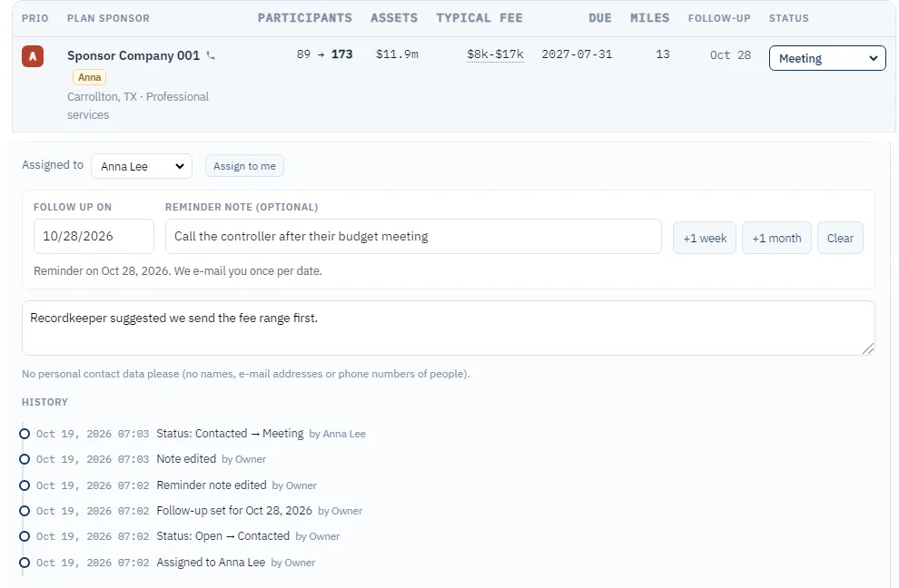Click the reminder note text field

(413, 236)
